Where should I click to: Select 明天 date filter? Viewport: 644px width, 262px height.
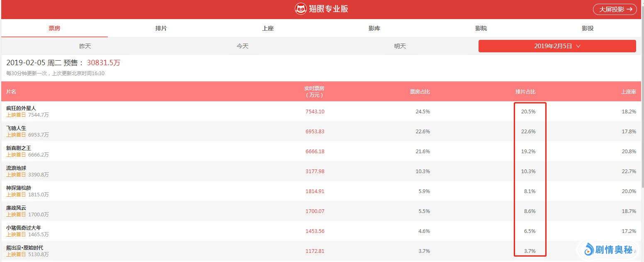(400, 46)
